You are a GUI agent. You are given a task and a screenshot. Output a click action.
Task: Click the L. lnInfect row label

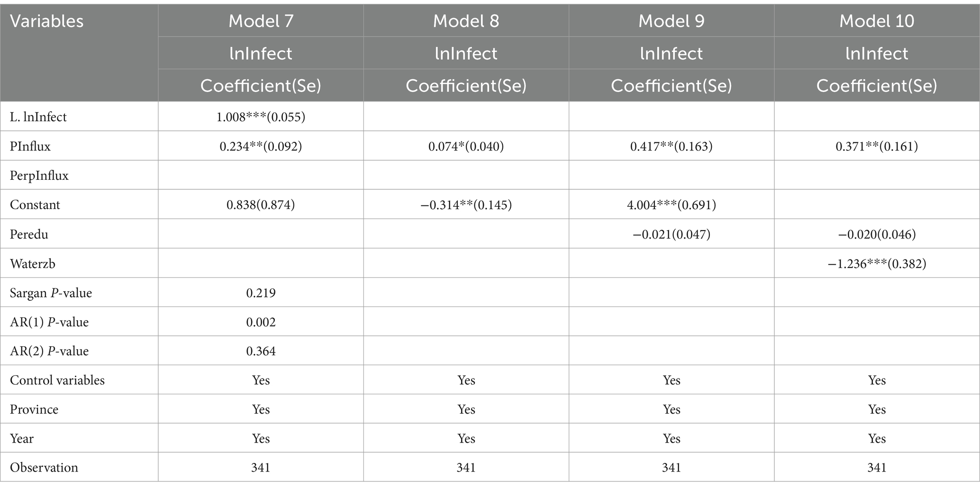point(38,117)
